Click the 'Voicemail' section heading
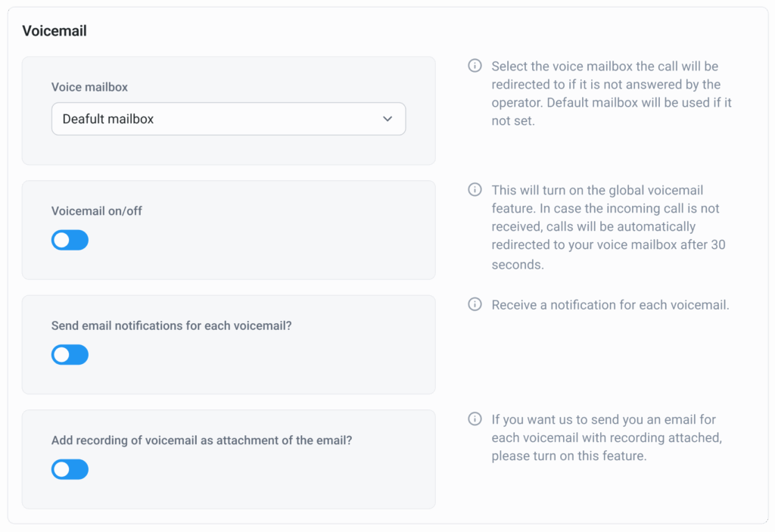Viewport: 775px width, 532px height. click(x=54, y=31)
